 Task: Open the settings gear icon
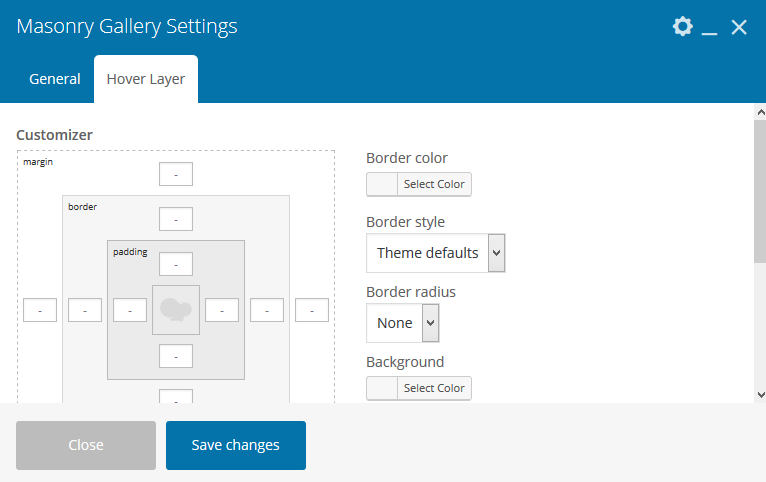click(682, 27)
